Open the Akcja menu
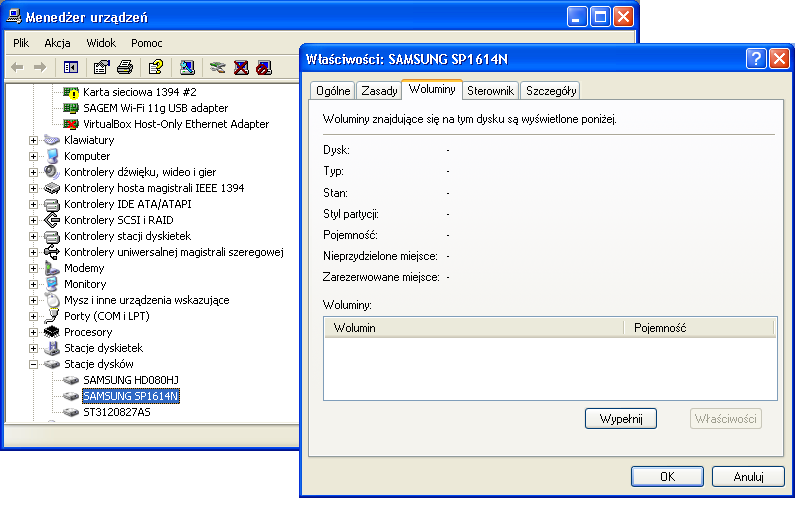 (x=57, y=43)
